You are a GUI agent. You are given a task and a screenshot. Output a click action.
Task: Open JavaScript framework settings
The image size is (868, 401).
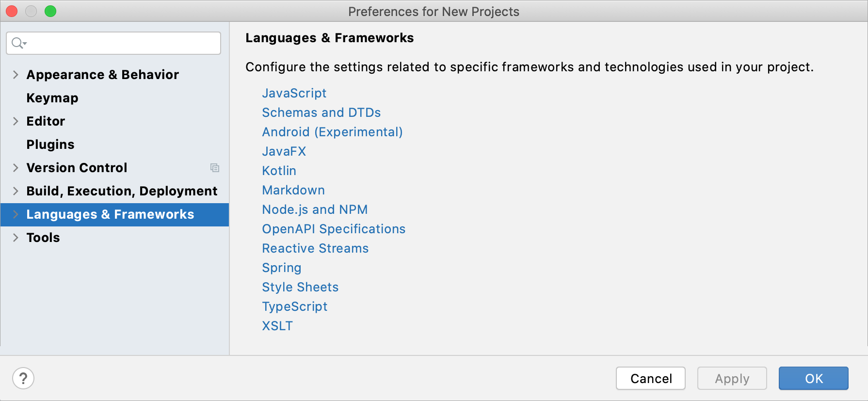tap(294, 93)
